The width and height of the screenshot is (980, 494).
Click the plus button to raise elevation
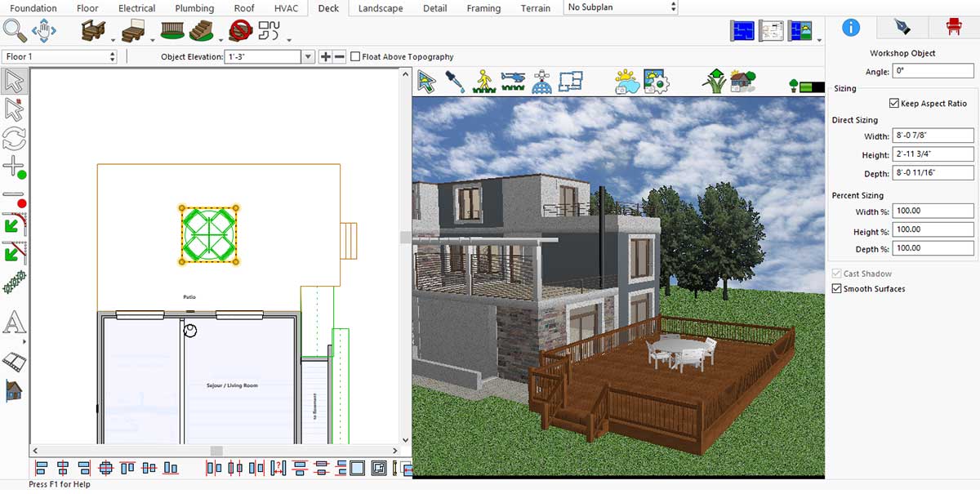point(325,57)
